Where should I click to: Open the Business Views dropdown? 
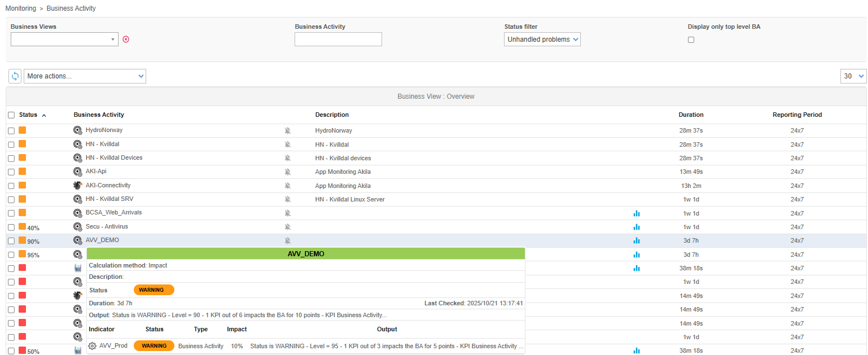coord(64,40)
